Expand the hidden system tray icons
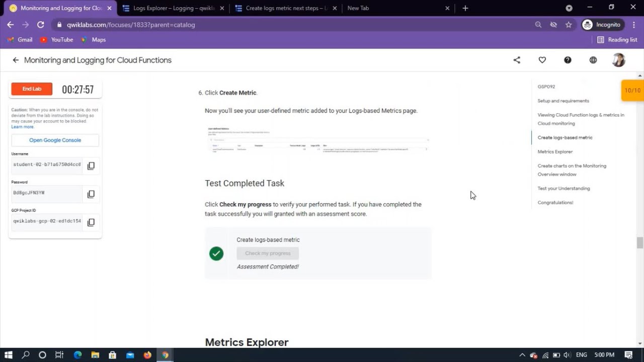 [x=522, y=355]
